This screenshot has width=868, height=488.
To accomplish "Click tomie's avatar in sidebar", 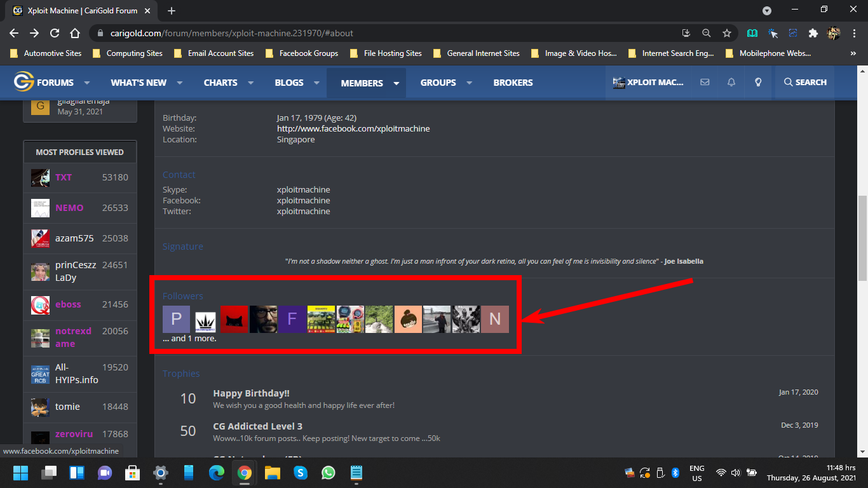I will (x=40, y=407).
